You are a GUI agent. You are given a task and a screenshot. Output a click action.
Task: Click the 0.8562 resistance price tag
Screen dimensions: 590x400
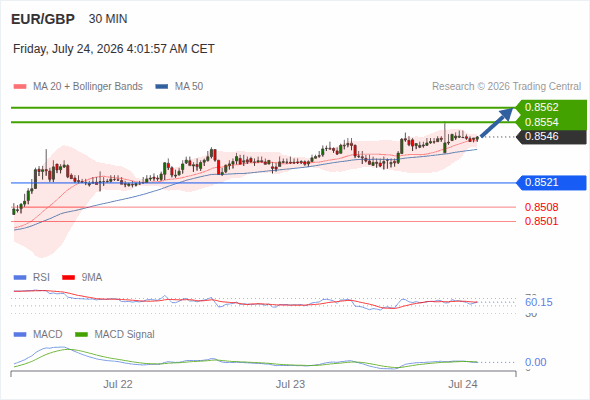tap(551, 107)
